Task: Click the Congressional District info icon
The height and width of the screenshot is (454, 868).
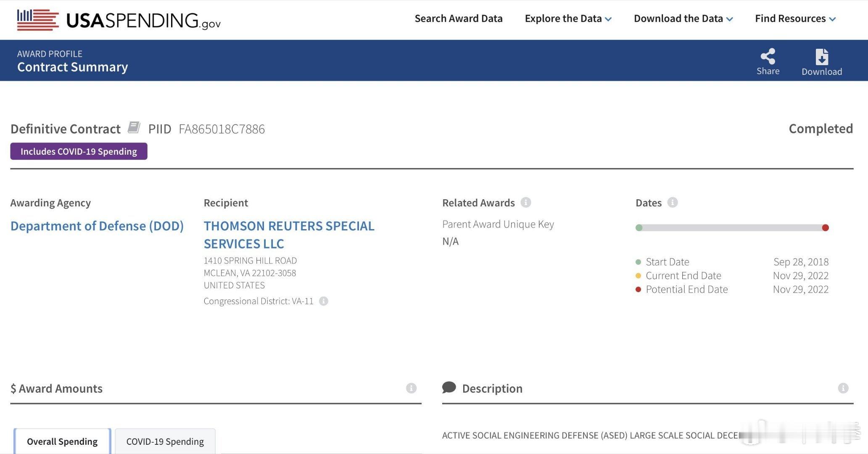Action: [324, 300]
